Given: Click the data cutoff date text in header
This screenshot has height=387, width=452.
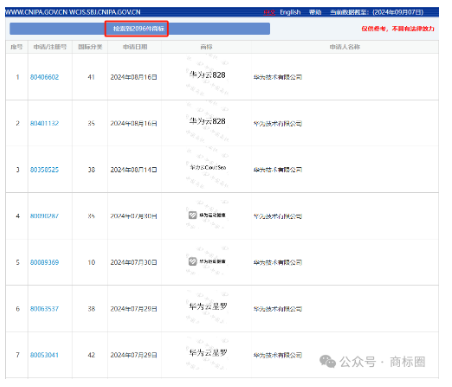Looking at the screenshot, I should (377, 12).
